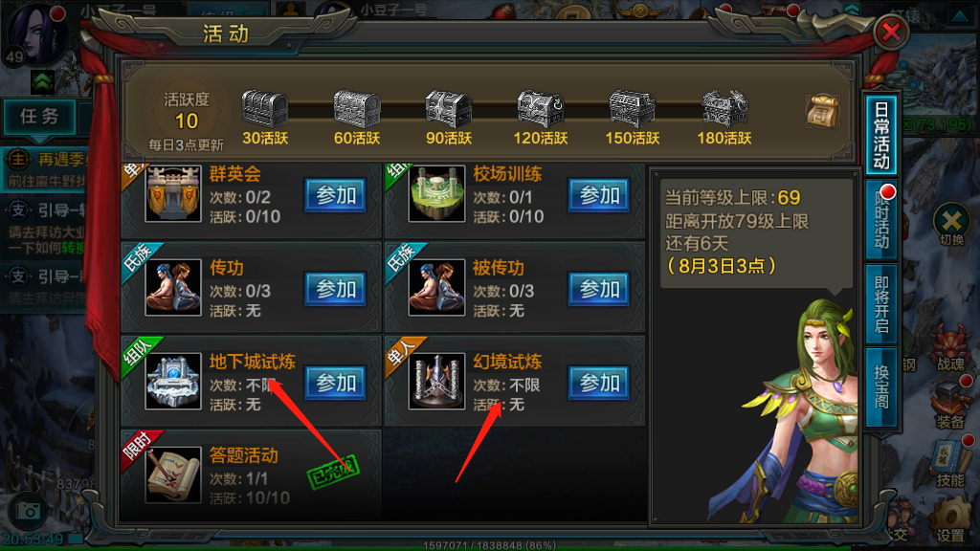This screenshot has width=980, height=551.
Task: Join the 幻境试炼 activity
Action: pos(599,383)
